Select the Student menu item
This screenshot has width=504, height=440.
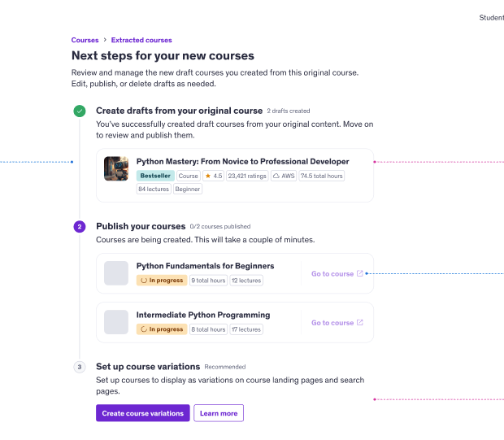pyautogui.click(x=491, y=17)
